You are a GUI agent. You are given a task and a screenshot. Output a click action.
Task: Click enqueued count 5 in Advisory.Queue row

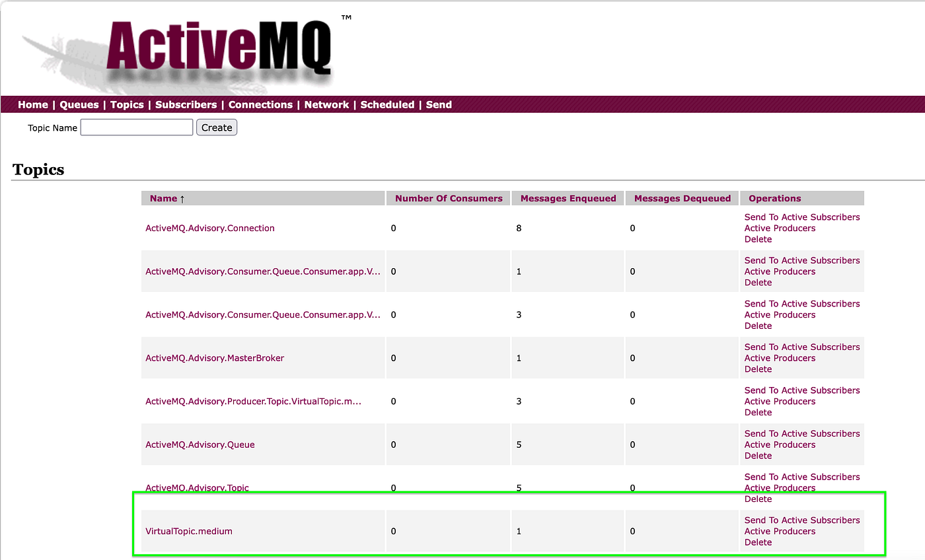click(519, 444)
